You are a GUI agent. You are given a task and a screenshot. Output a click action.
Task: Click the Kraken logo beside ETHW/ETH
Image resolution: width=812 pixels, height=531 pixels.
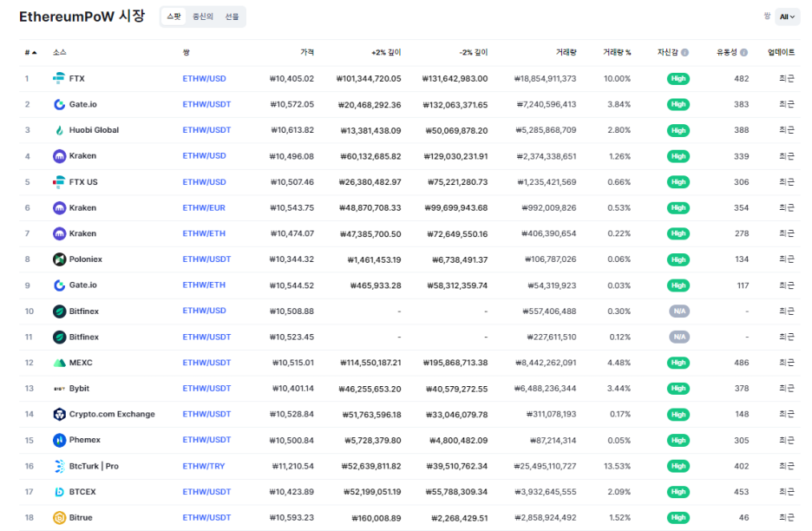coord(59,233)
